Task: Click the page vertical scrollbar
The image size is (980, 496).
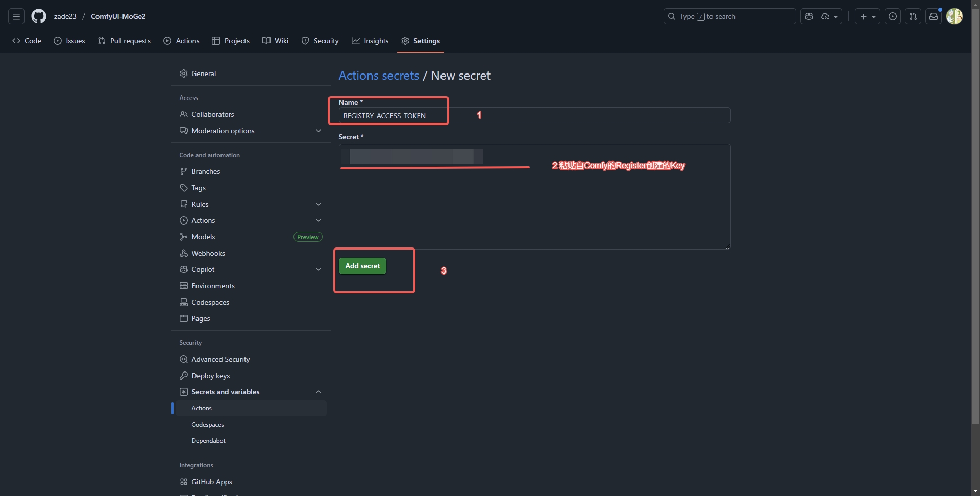Action: click(x=975, y=215)
